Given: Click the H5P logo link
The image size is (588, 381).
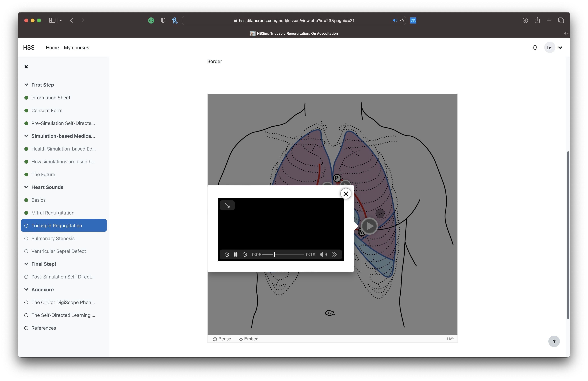Looking at the screenshot, I should 450,339.
